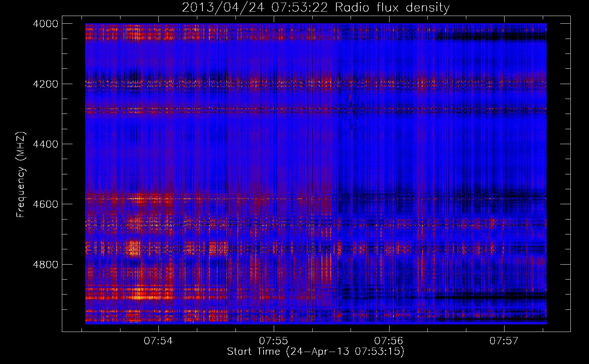Click the 4400 frequency tick label
Viewport: 589px width, 364px height.
pos(46,144)
